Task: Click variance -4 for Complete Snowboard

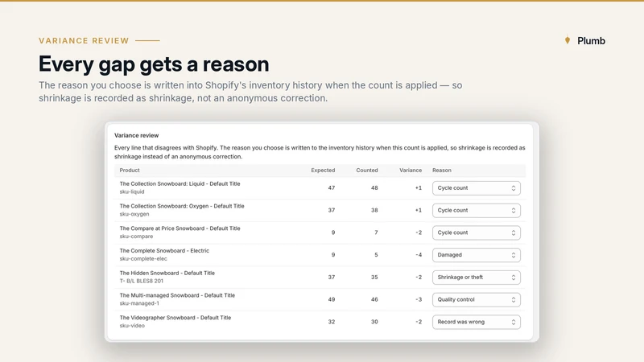Action: [419, 255]
